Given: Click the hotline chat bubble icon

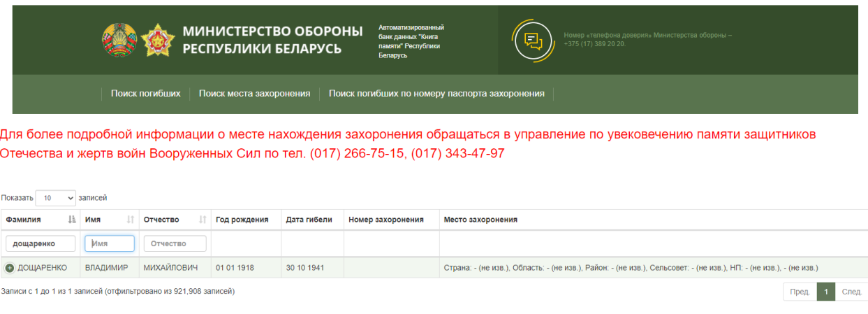Looking at the screenshot, I should [x=533, y=40].
